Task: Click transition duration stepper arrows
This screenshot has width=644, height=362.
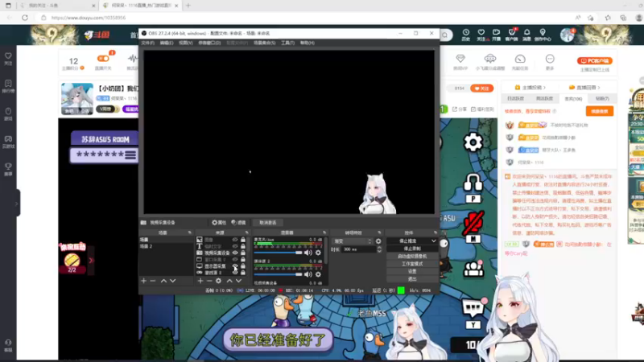Action: pos(378,249)
